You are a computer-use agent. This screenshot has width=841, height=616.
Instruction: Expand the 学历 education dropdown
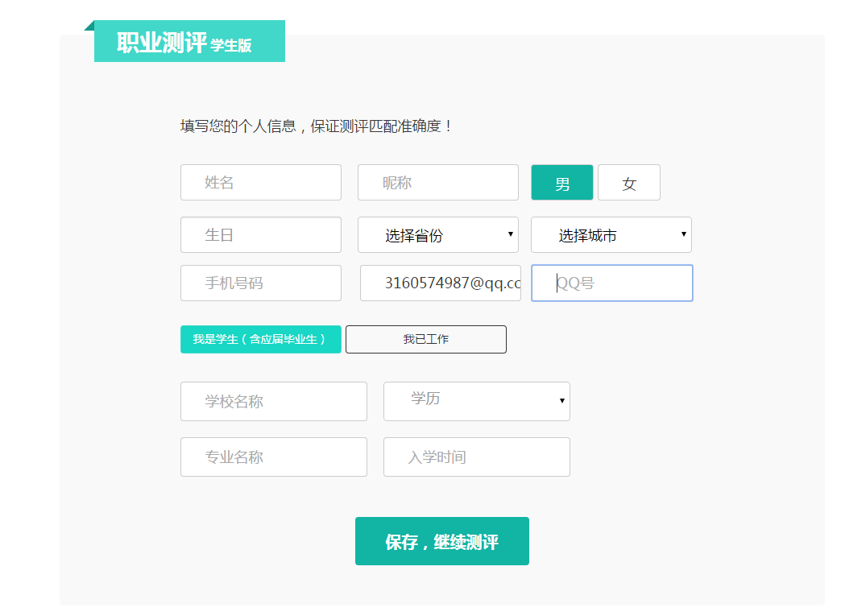pos(476,402)
